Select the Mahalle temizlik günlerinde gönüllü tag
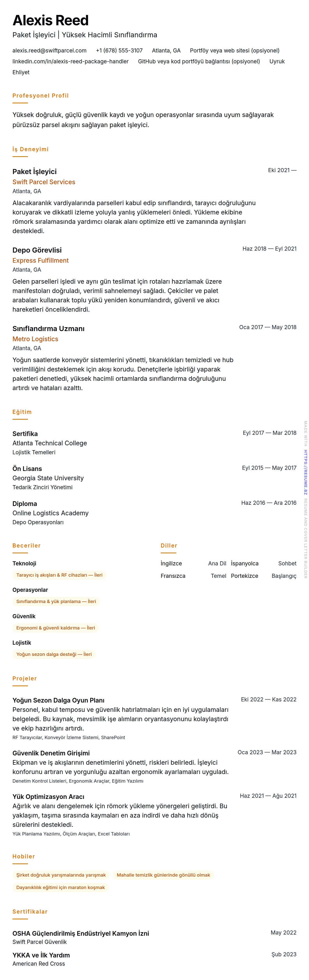 (x=163, y=875)
